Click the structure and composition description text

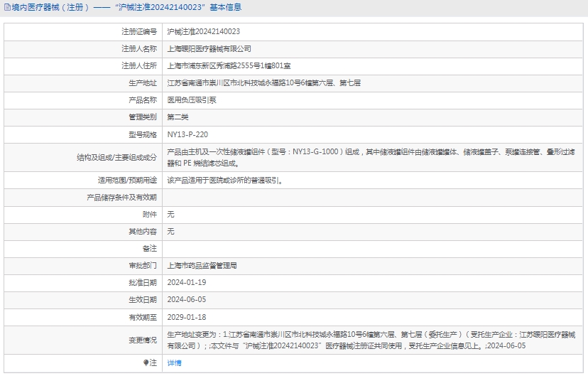click(371, 157)
